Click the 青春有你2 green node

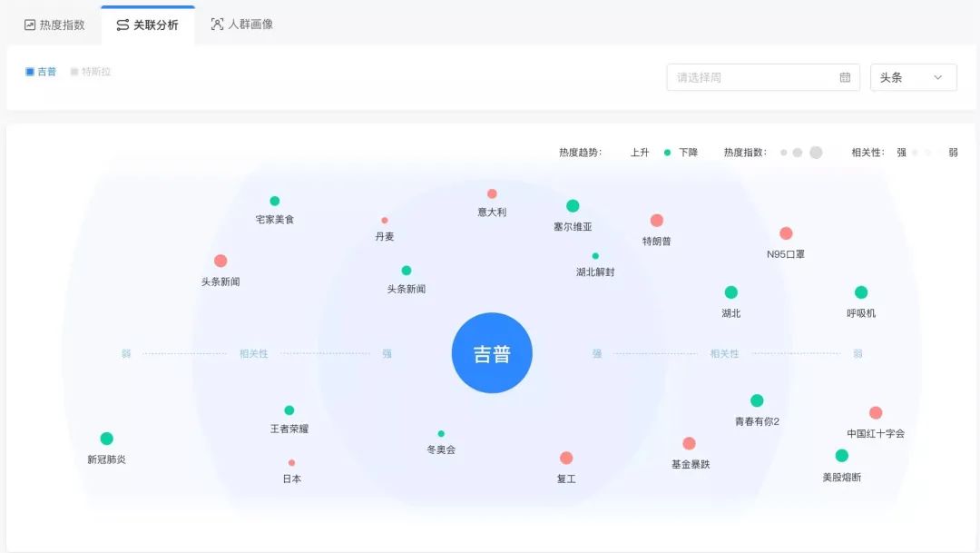point(757,400)
